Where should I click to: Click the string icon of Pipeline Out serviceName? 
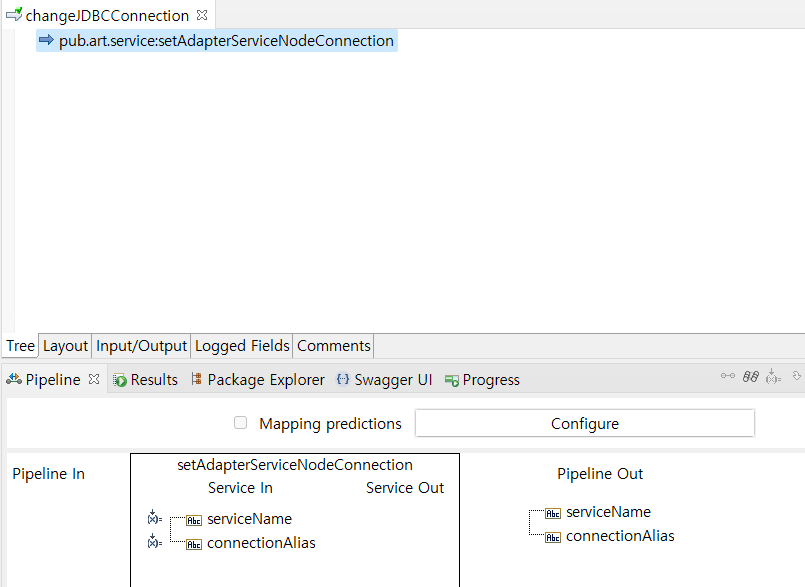(x=552, y=513)
